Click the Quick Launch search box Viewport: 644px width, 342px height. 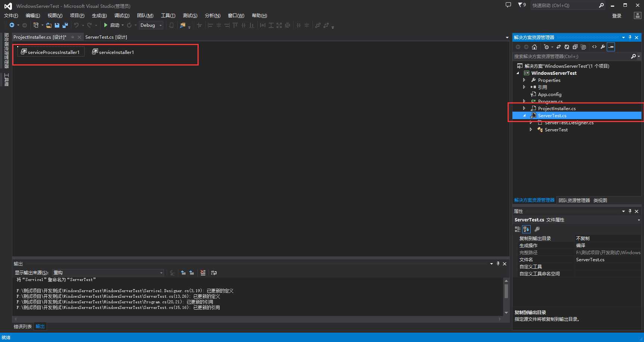pyautogui.click(x=564, y=6)
